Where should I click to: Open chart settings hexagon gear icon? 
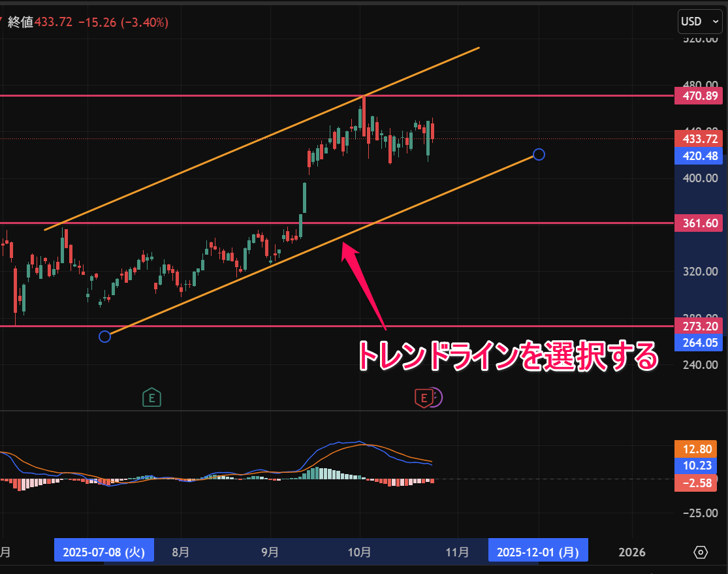[x=701, y=552]
